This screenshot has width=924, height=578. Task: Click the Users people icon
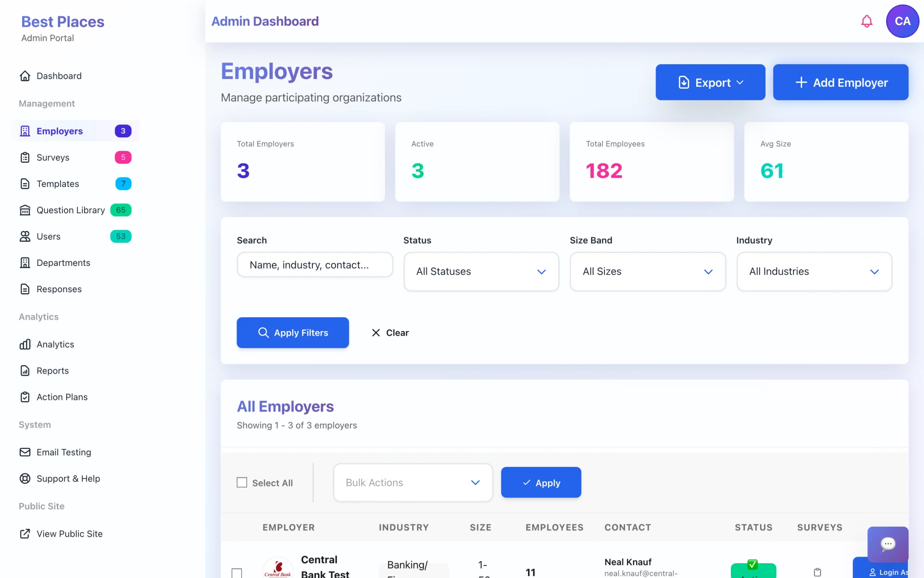point(25,237)
